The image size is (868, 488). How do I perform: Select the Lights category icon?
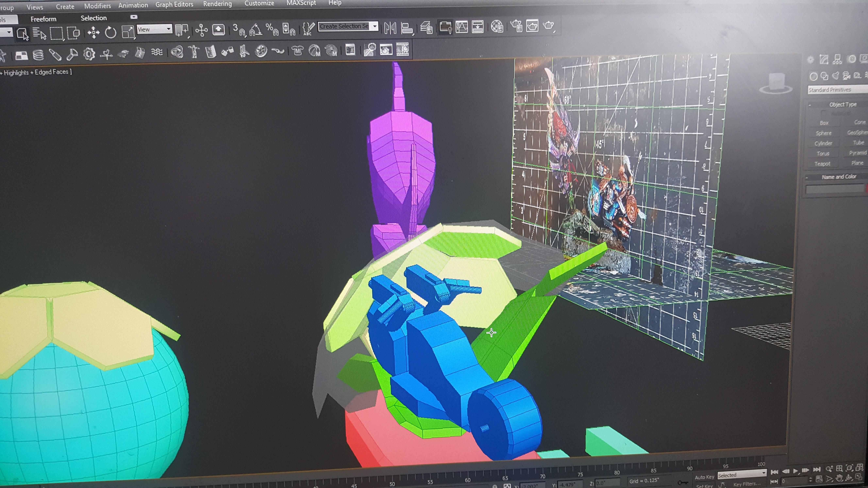pos(836,76)
